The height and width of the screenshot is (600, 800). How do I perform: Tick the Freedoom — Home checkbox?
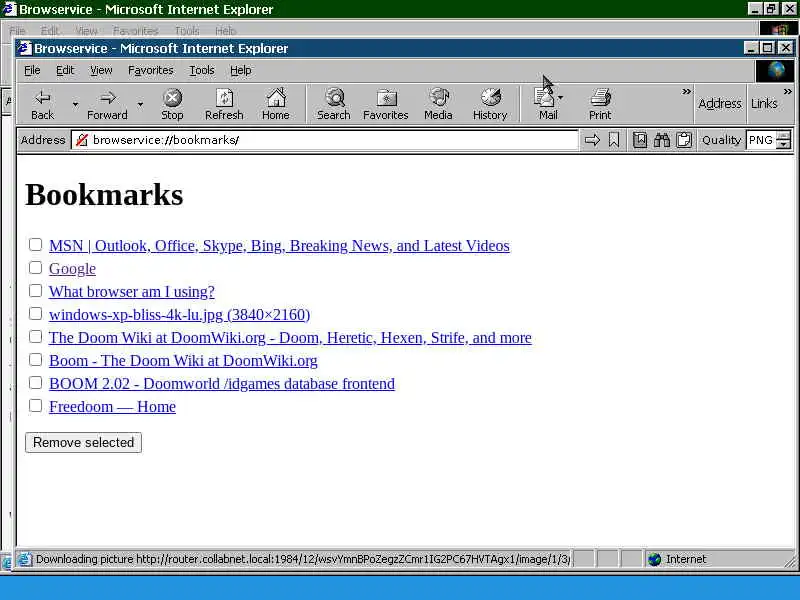(x=35, y=406)
